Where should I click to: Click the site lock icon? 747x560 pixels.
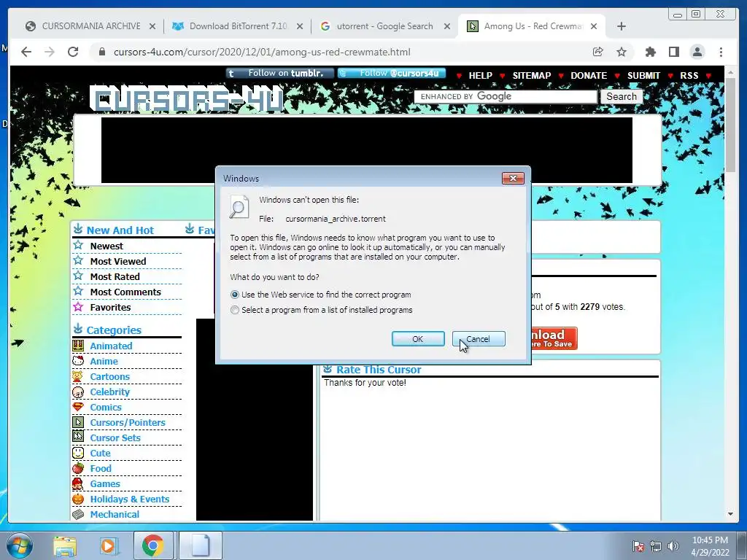pyautogui.click(x=101, y=52)
